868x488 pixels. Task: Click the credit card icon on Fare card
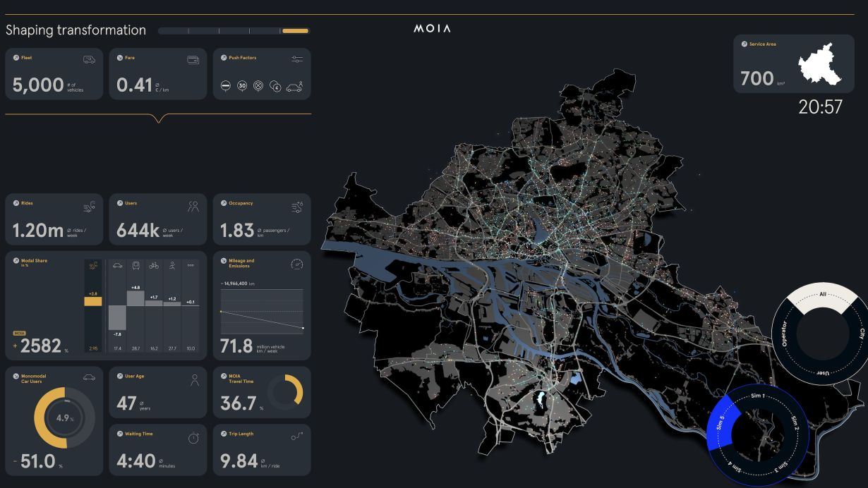pyautogui.click(x=191, y=58)
